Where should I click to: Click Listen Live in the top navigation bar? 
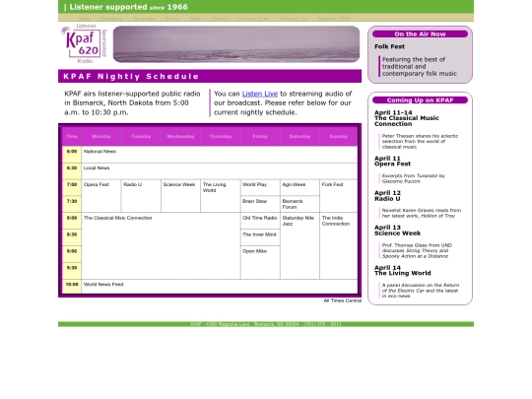[x=254, y=19]
